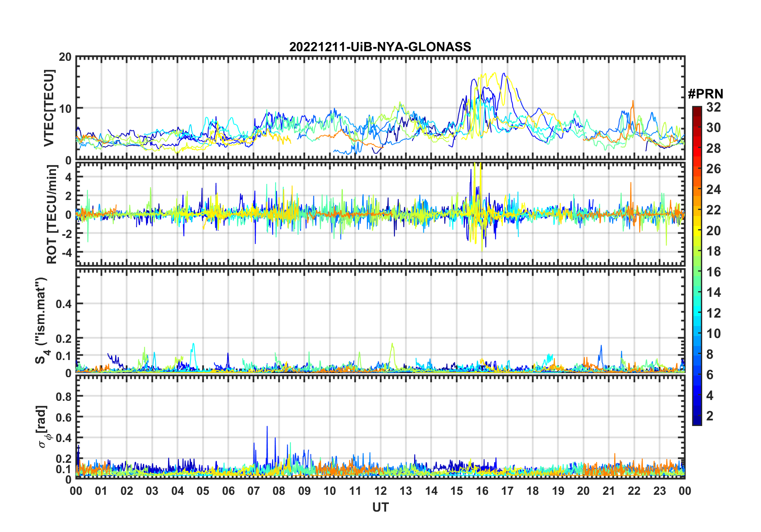The width and height of the screenshot is (761, 532).
Task: Click colorbar tick label 8
Action: [x=710, y=354]
